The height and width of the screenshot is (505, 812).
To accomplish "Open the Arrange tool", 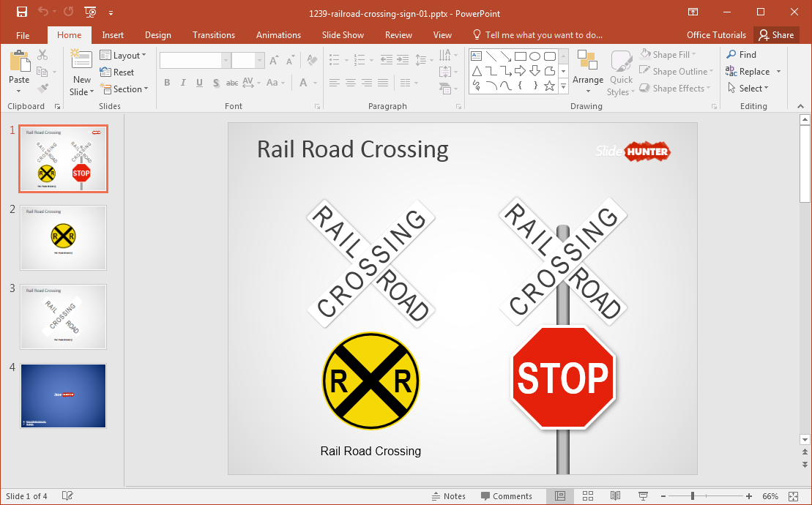I will tap(588, 71).
